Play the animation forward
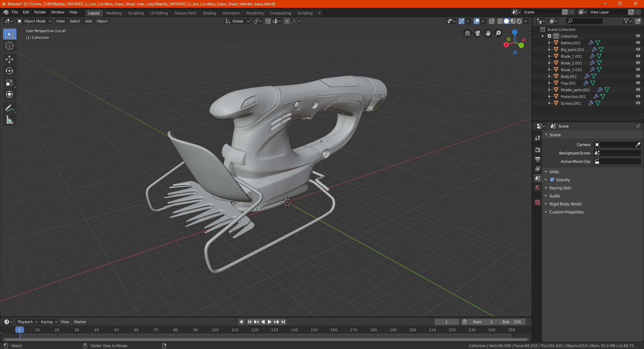 click(270, 322)
